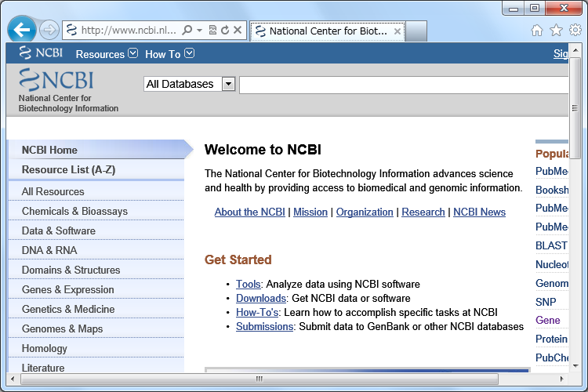
Task: Click the Mission link
Action: 310,212
